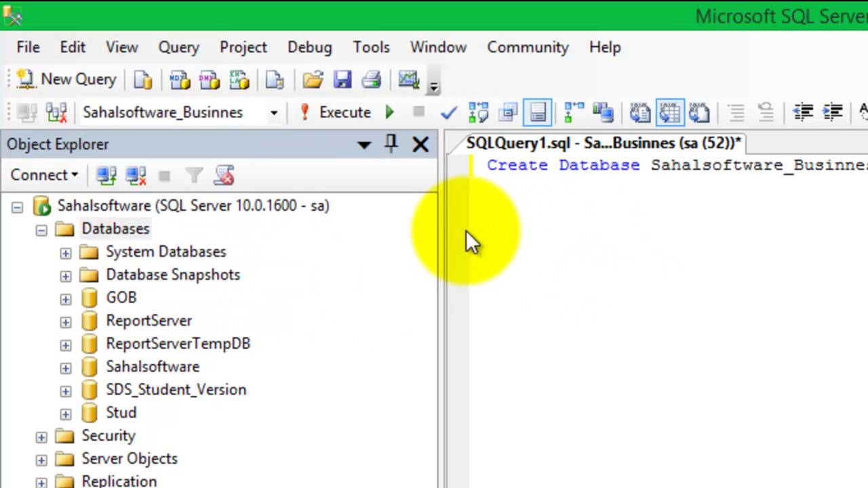
Task: Open the Community menu
Action: (x=528, y=47)
